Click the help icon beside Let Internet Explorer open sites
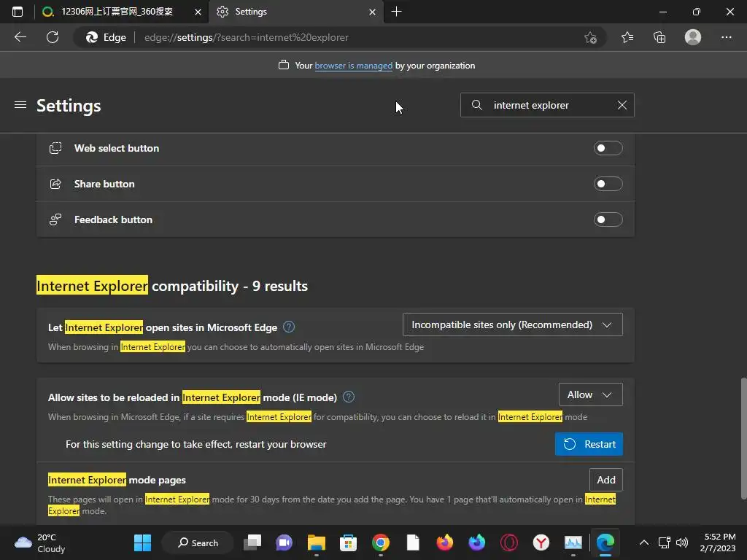 289,327
